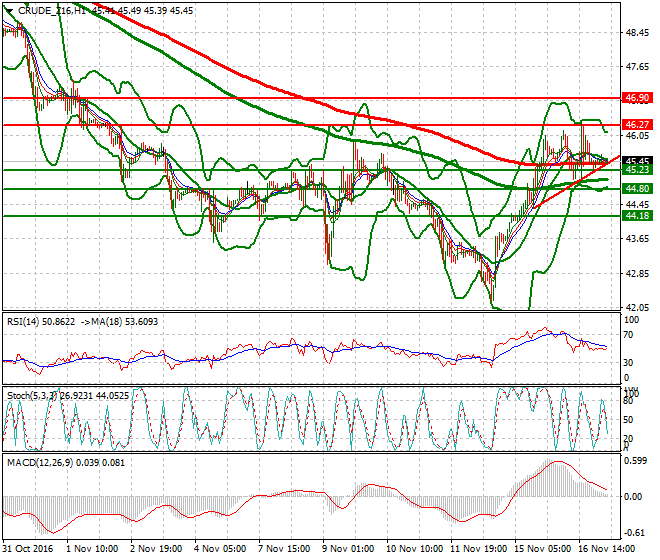Click the chart menu triangle beside CRUDE_Z16
660x560 pixels.
(9, 11)
